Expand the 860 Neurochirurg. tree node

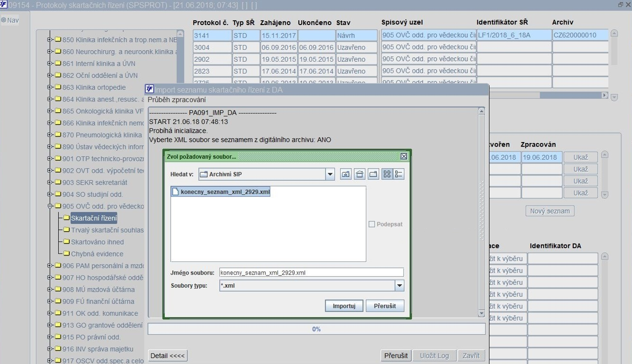pos(50,52)
